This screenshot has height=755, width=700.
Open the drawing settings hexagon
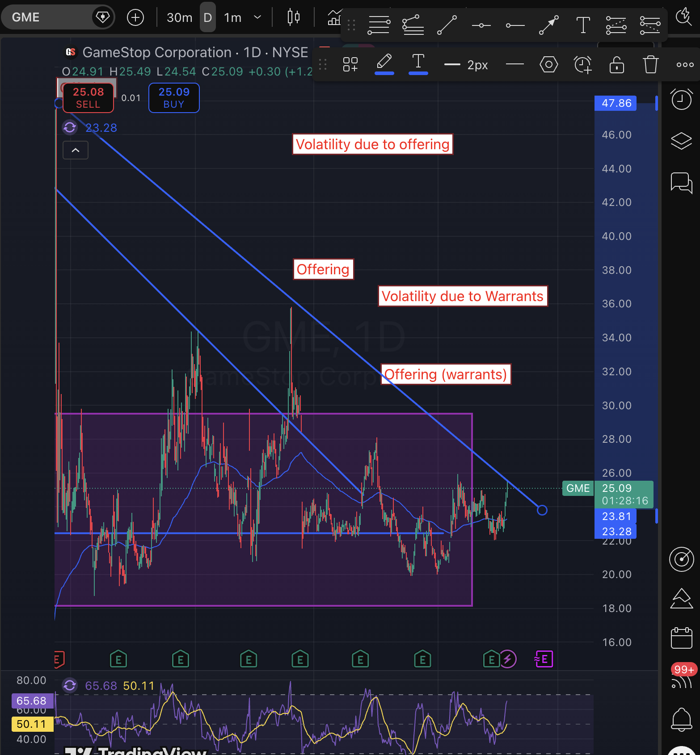(549, 64)
